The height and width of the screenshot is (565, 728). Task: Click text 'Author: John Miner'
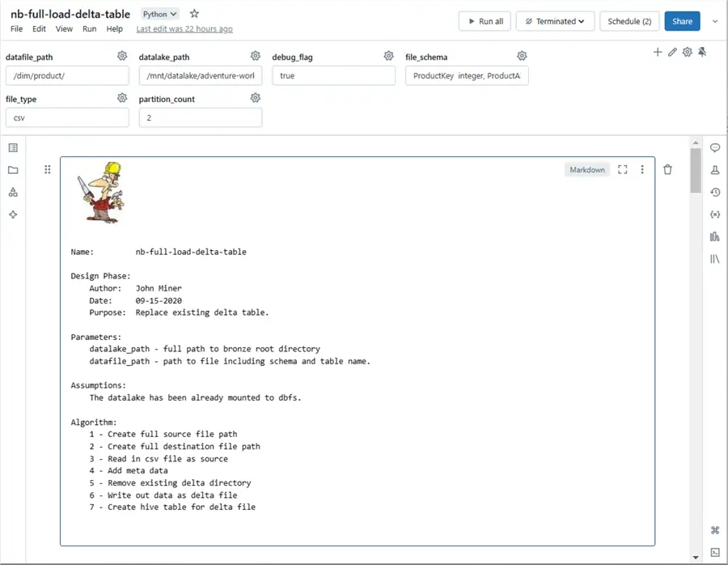[136, 288]
